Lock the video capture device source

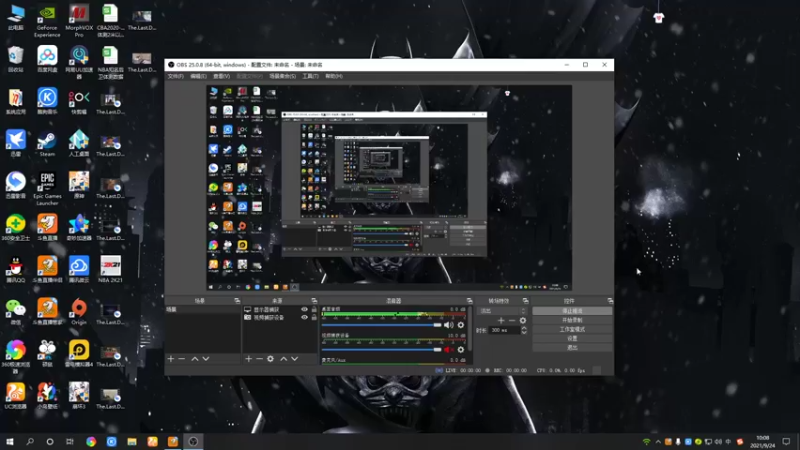314,317
